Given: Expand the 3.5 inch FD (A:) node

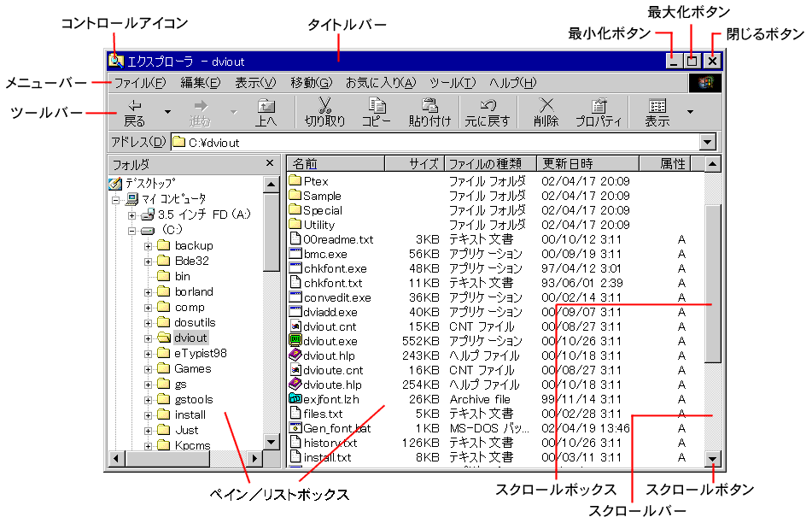Looking at the screenshot, I should pyautogui.click(x=132, y=215).
